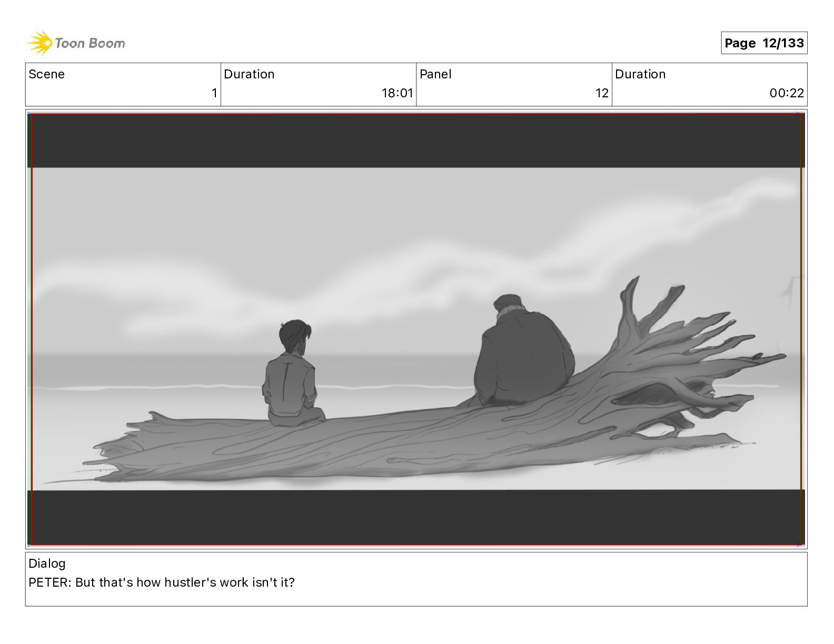Viewport: 834px width, 644px height.
Task: Click the 'Dialog' label
Action: point(47,563)
